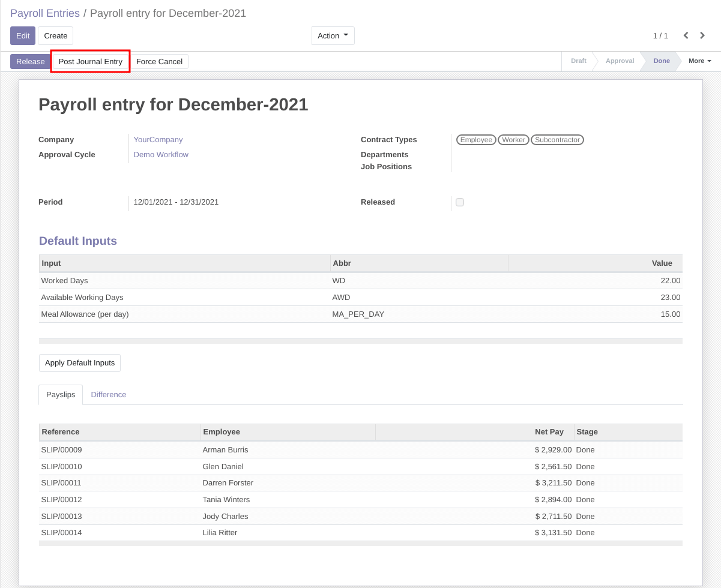Image resolution: width=721 pixels, height=588 pixels.
Task: Click the Apply Default Inputs button
Action: [x=79, y=362]
